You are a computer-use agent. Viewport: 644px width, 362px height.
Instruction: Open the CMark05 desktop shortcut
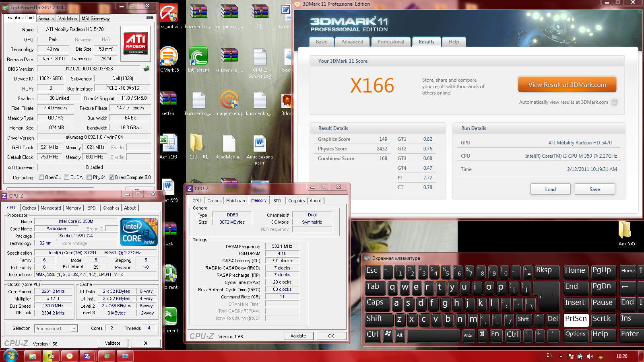pyautogui.click(x=169, y=60)
